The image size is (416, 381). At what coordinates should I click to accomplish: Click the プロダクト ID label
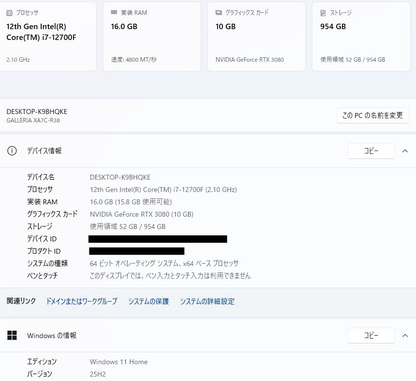point(44,251)
